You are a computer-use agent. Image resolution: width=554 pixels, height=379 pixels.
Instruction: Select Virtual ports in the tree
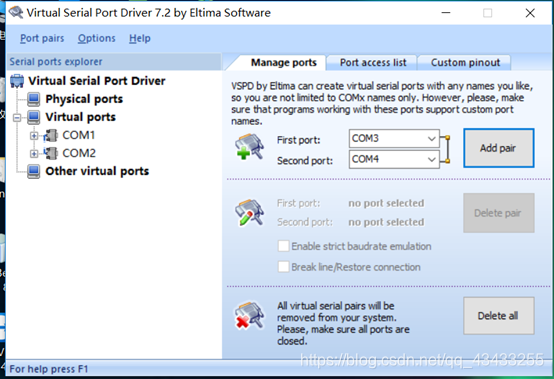(x=81, y=117)
